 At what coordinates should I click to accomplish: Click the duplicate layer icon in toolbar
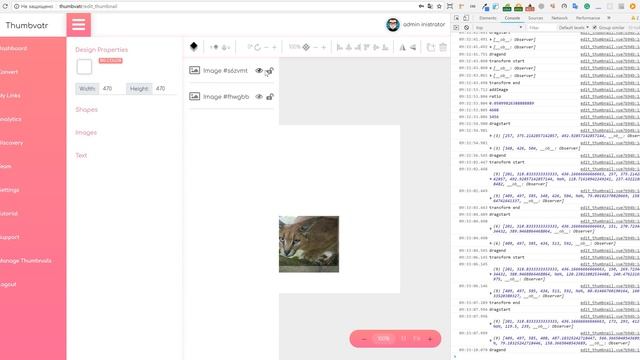pos(431,47)
